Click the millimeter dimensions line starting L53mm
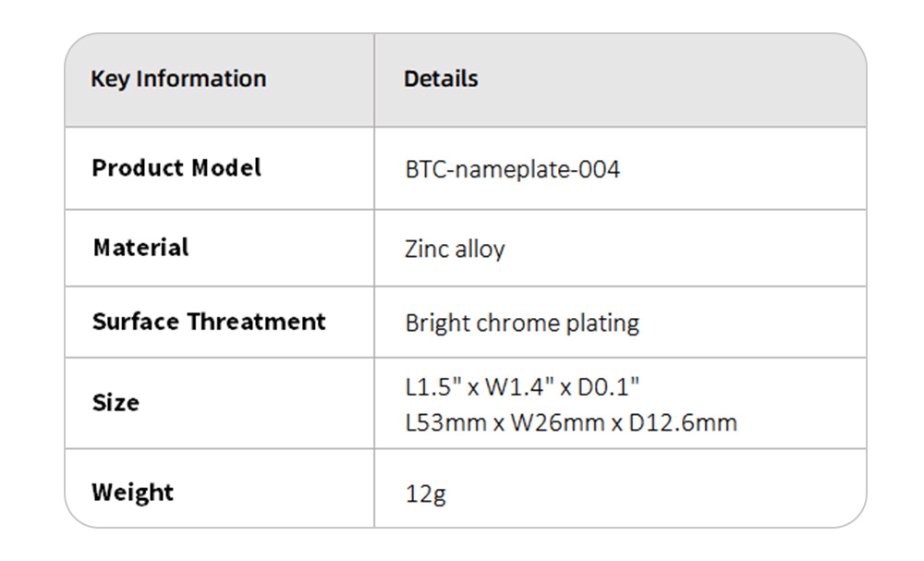The height and width of the screenshot is (561, 924). coord(571,423)
